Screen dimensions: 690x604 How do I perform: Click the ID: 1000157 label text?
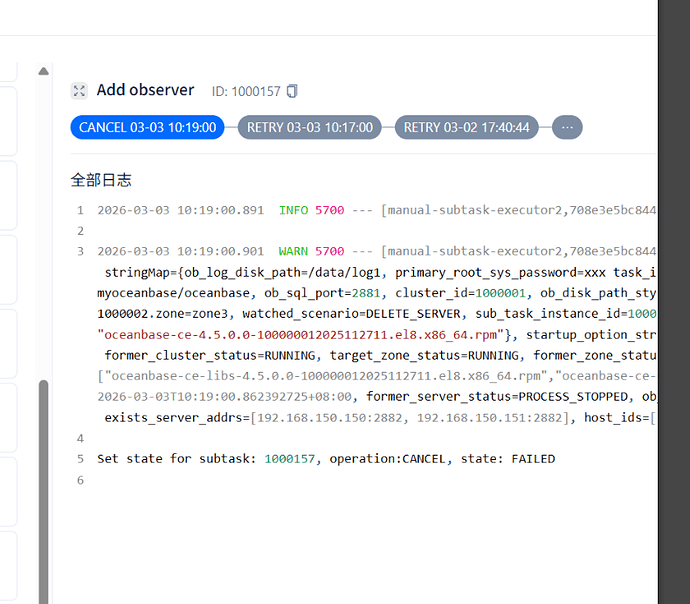pos(247,91)
